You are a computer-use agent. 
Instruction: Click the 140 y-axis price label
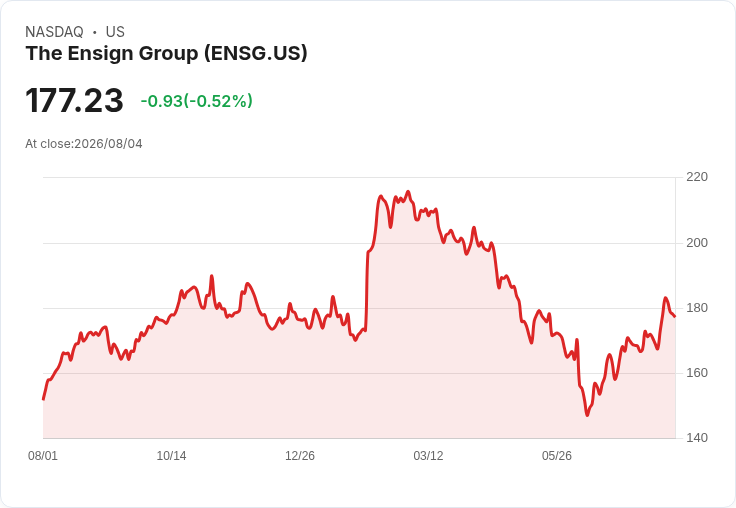click(x=697, y=438)
